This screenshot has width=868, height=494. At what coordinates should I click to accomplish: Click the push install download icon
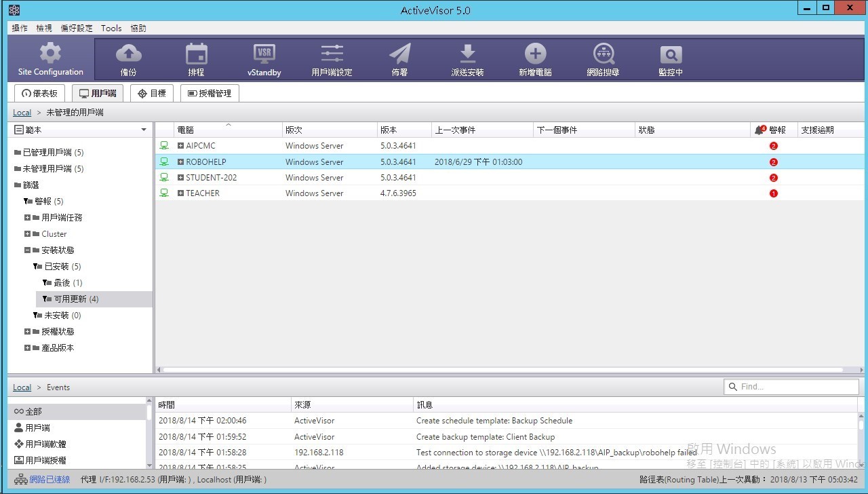coord(467,54)
